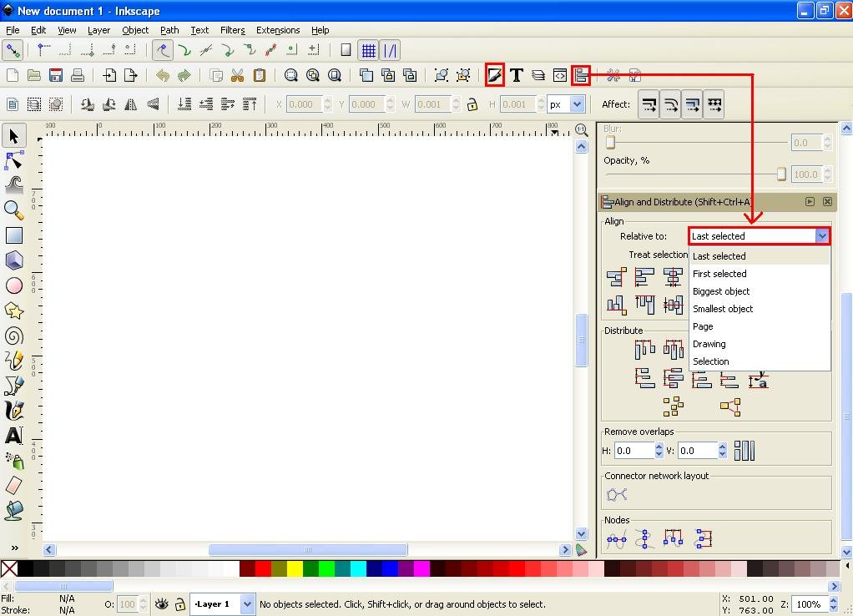Open the Object menu
Screen dimensions: 853x616
(x=135, y=30)
